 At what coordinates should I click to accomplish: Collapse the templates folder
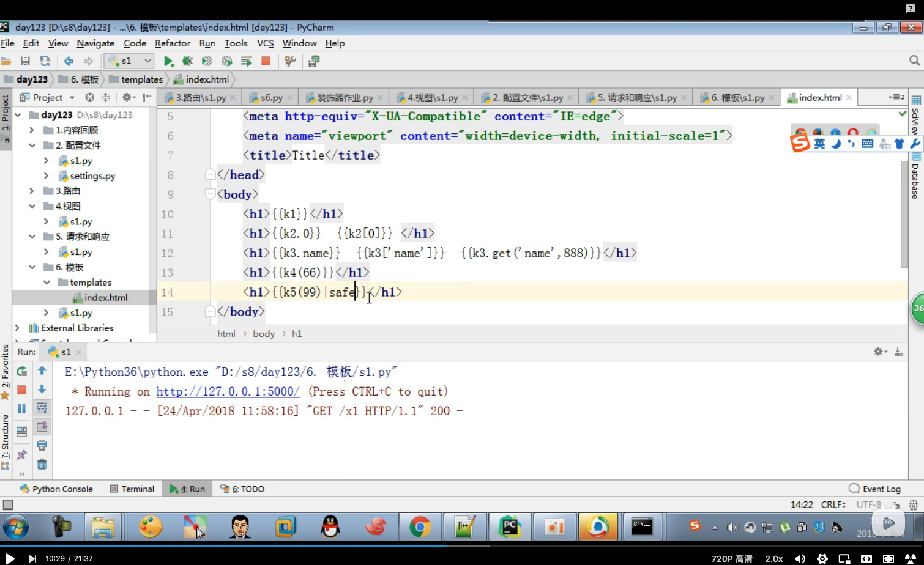pos(47,282)
